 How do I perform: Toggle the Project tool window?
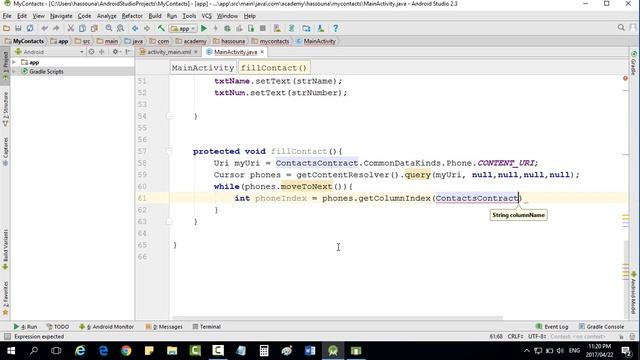click(x=5, y=65)
